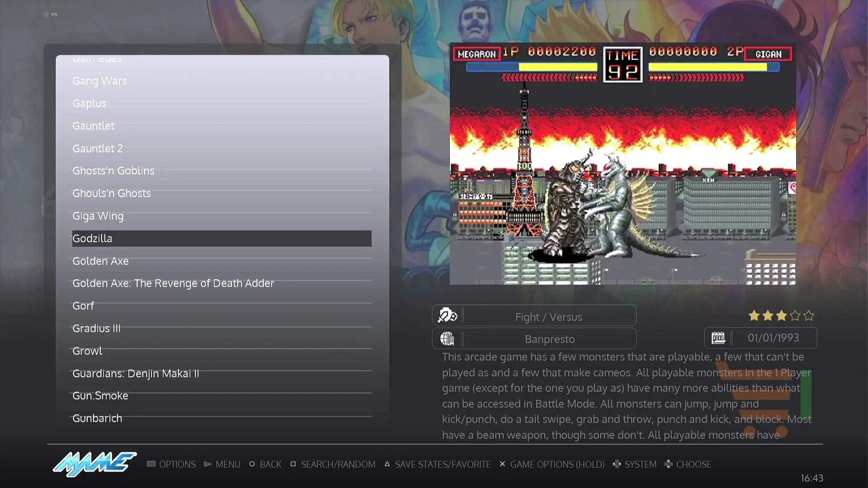
Task: Click the triangle Save States/Favorite icon
Action: (387, 464)
